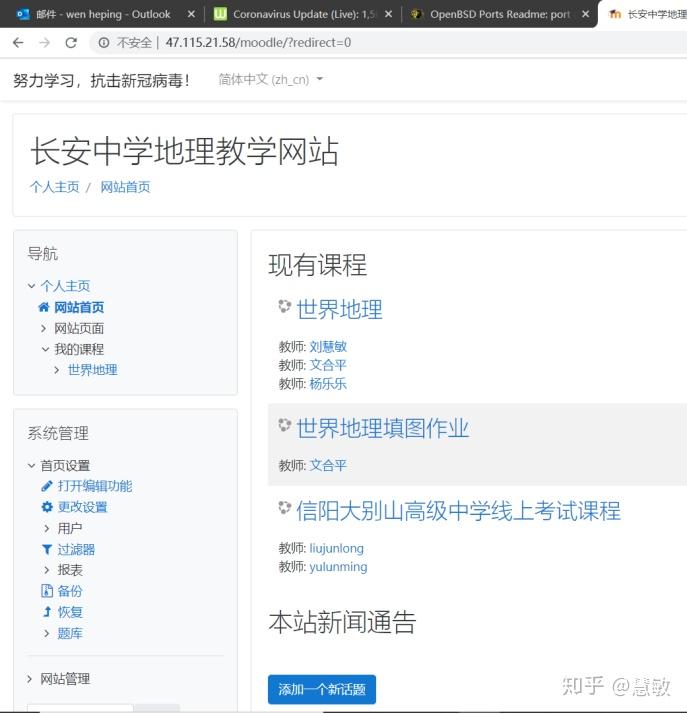Open the 备份 link

point(70,591)
